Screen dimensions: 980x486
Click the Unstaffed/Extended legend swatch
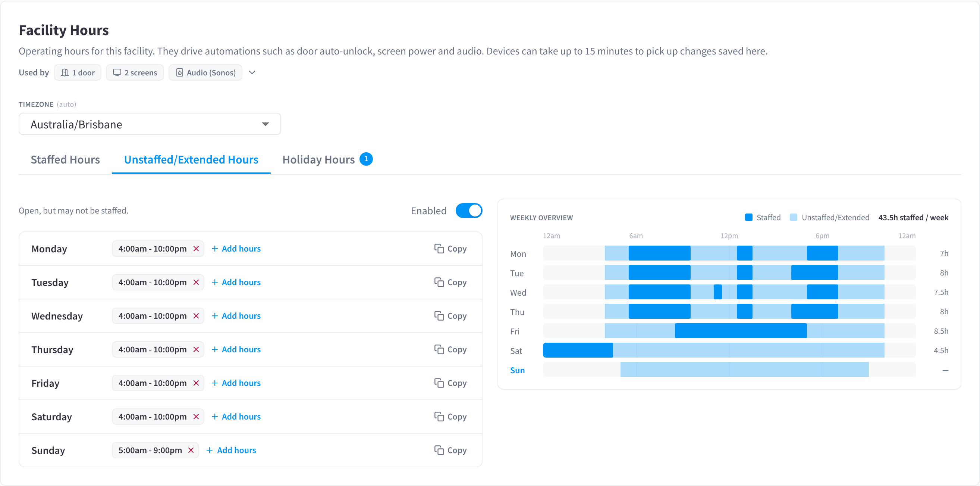point(793,218)
